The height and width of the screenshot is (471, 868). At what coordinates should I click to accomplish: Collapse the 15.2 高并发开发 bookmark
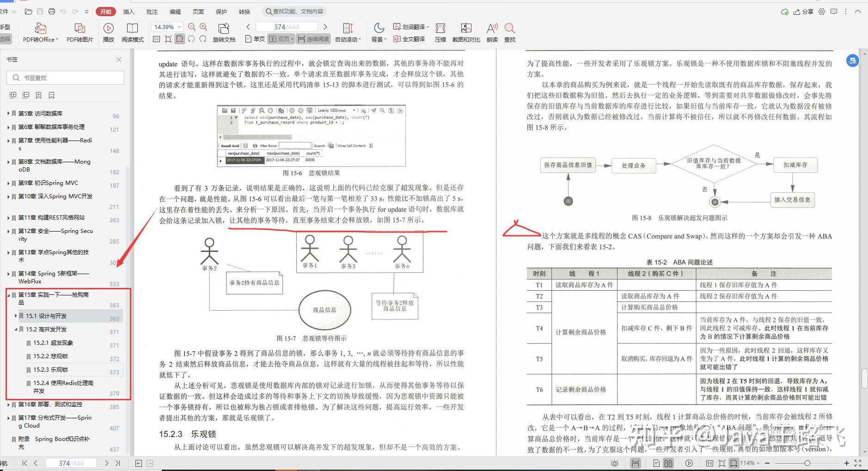pos(16,330)
